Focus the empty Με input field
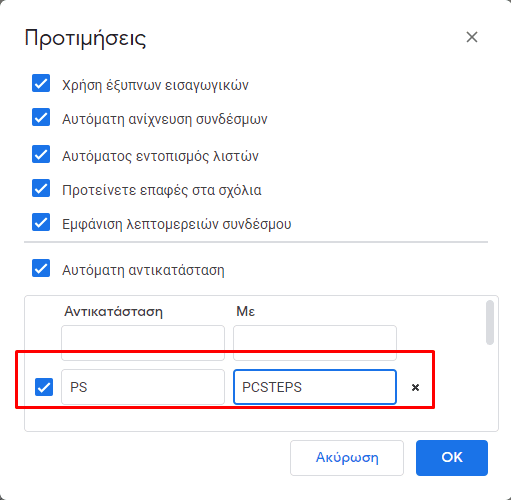Viewport: 511px width, 500px height. [315, 343]
